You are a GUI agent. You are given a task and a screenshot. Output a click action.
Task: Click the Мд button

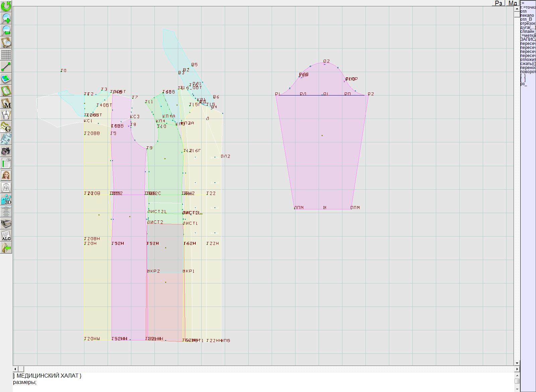(513, 3)
